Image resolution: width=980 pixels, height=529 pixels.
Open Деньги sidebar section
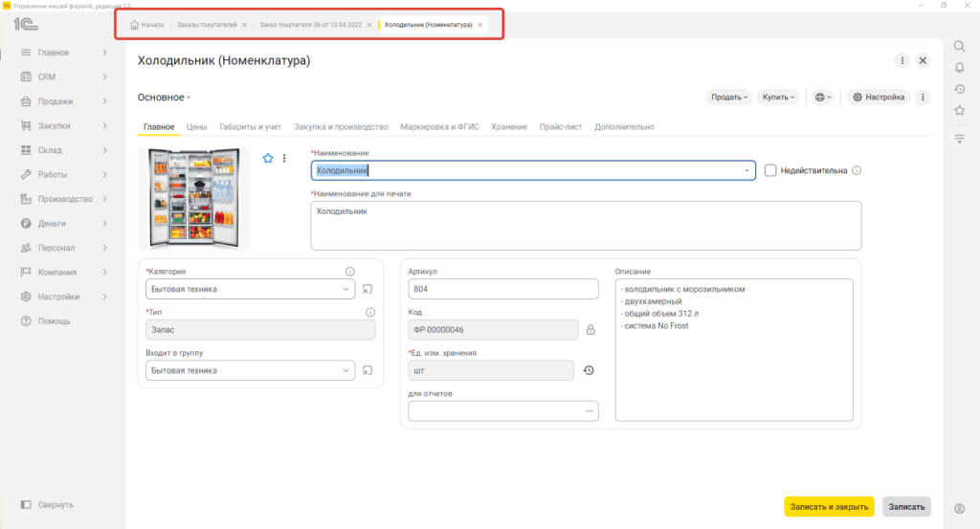point(64,223)
